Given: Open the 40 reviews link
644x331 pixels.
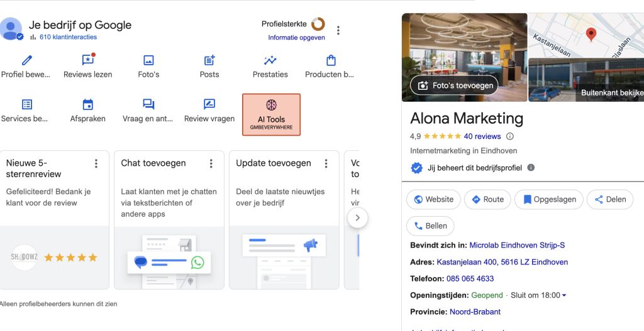Looking at the screenshot, I should pos(482,136).
